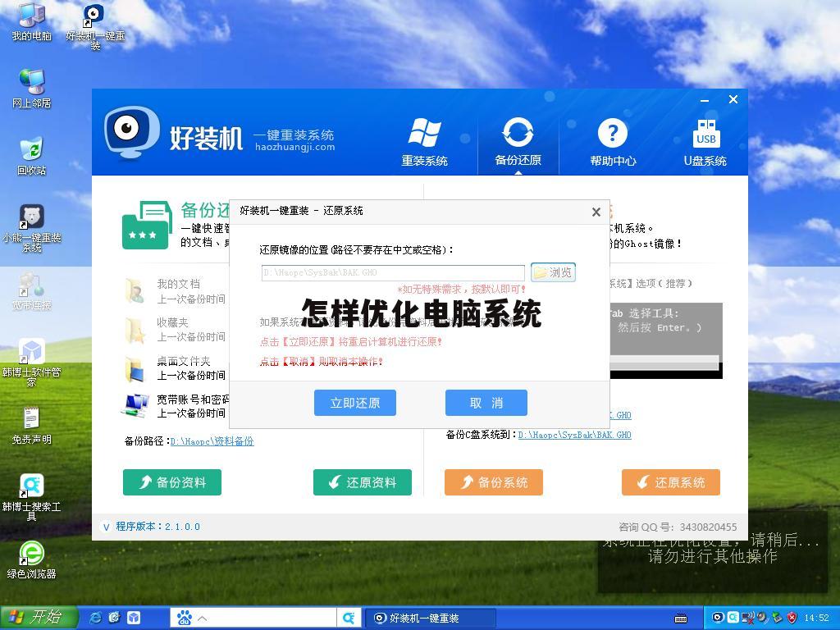
Task: Click 我的文档 folder icon in list
Action: click(x=135, y=291)
